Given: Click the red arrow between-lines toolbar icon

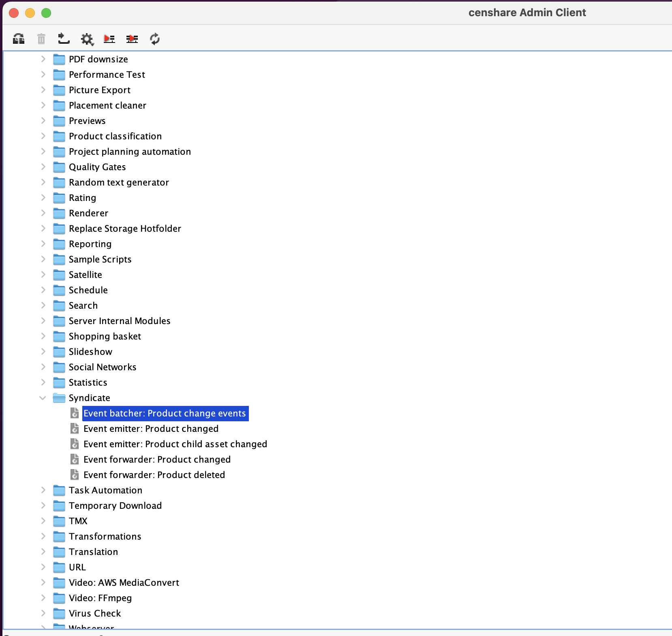Looking at the screenshot, I should point(132,39).
